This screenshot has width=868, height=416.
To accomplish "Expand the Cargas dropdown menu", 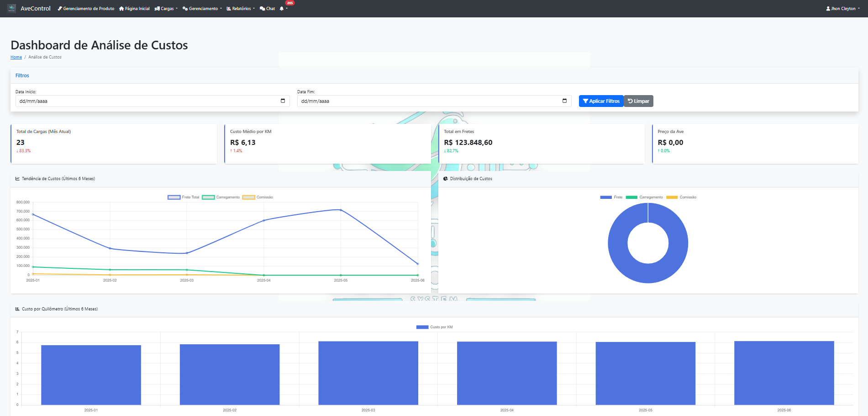I will [167, 9].
